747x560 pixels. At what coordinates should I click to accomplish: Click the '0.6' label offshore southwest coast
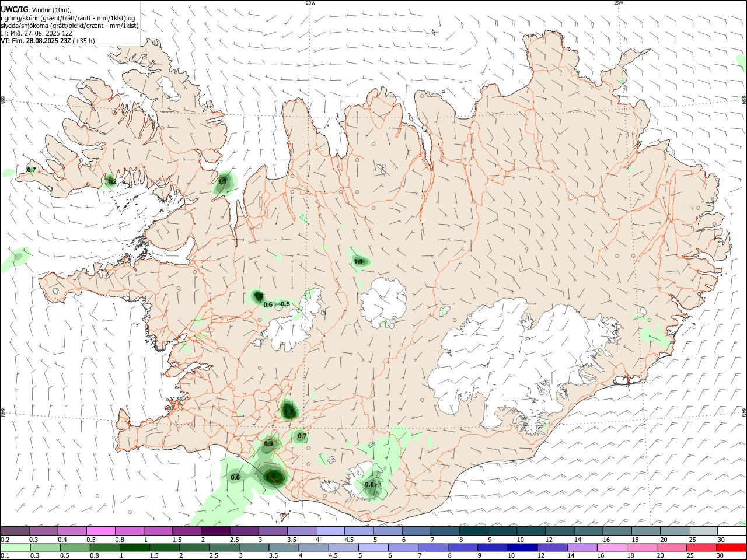(235, 477)
